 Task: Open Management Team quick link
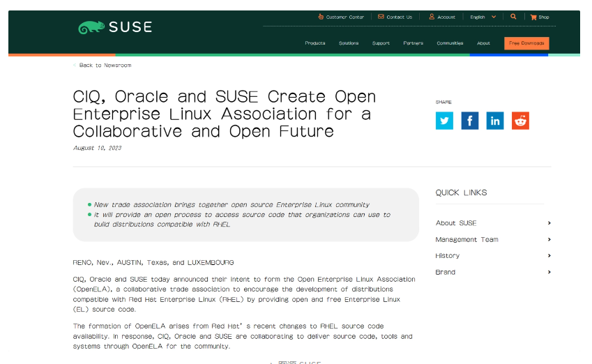466,239
